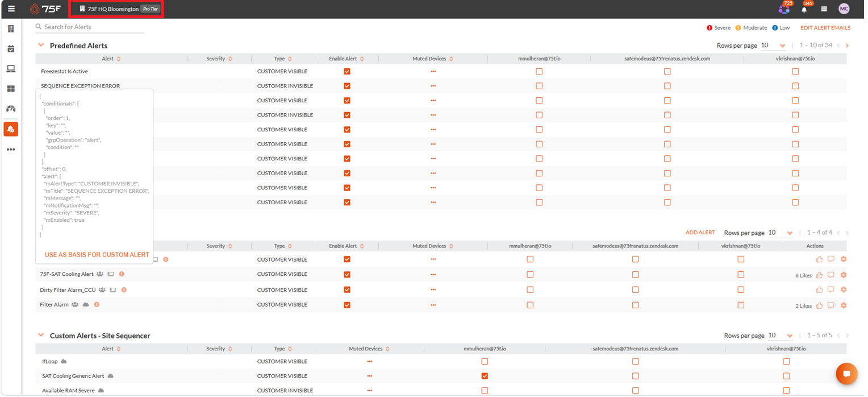Disable the 75F-SAT Cooling Alert checkbox
The image size is (868, 397).
tap(347, 274)
